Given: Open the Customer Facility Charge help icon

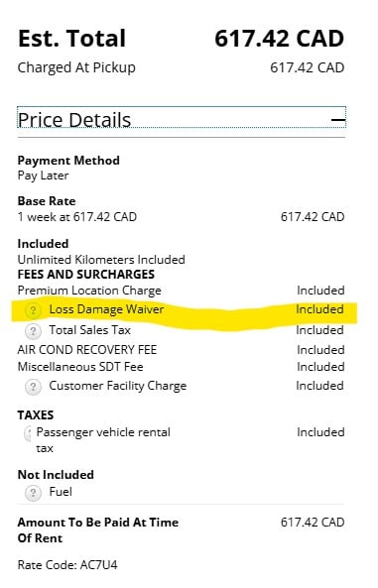Looking at the screenshot, I should [x=33, y=387].
